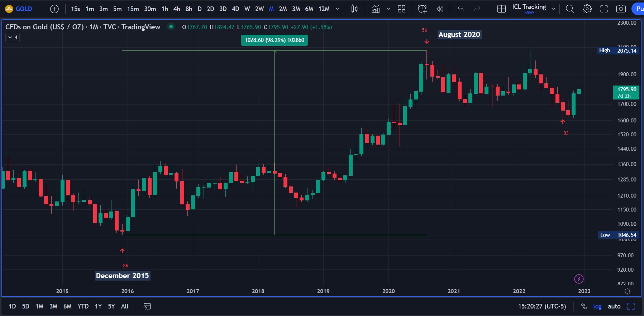The image size is (644, 316).
Task: Click the purple lightning event marker
Action: [579, 279]
